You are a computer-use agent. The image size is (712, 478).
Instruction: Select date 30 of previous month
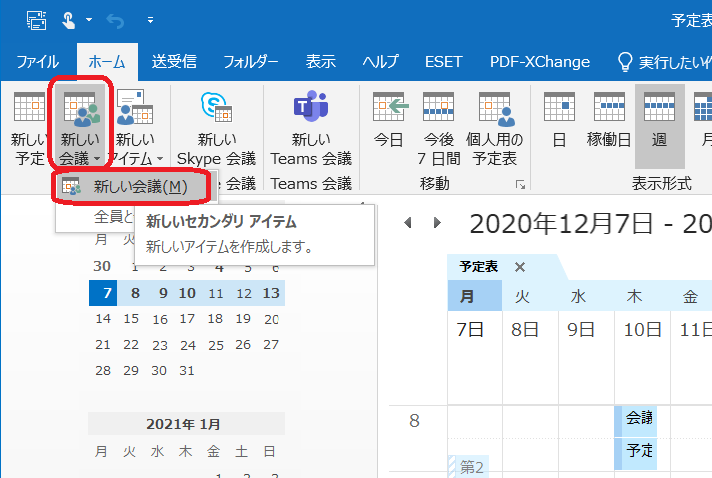[x=102, y=266]
